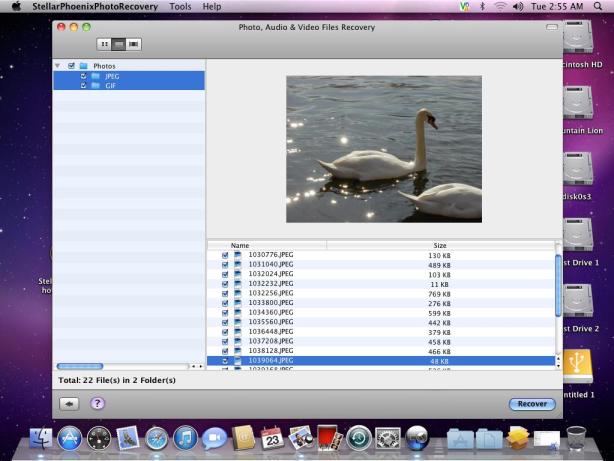Image resolution: width=614 pixels, height=461 pixels.
Task: Uncheck file 1033800.JPEG
Action: point(225,303)
